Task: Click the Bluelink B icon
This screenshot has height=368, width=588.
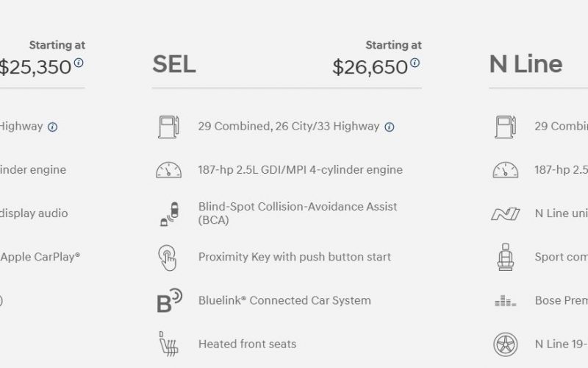Action: (170, 300)
